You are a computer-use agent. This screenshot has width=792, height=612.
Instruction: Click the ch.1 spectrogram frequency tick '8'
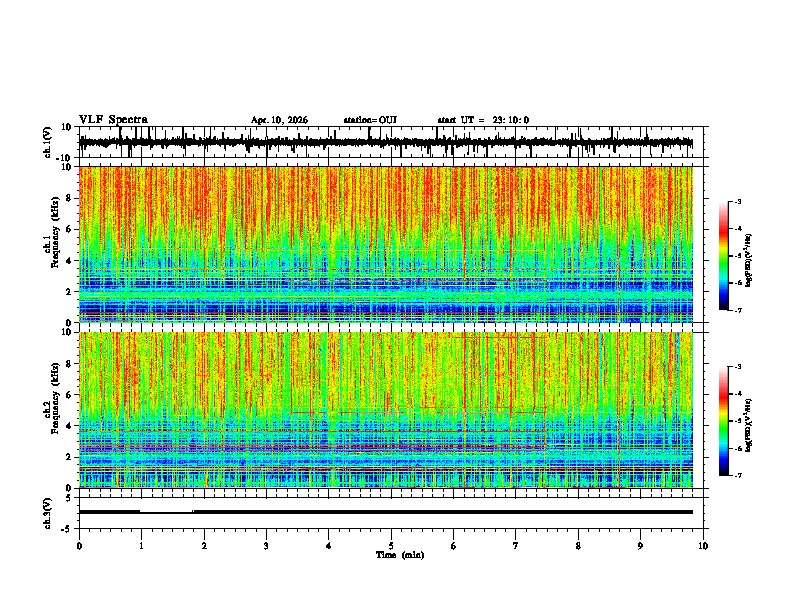[70, 198]
